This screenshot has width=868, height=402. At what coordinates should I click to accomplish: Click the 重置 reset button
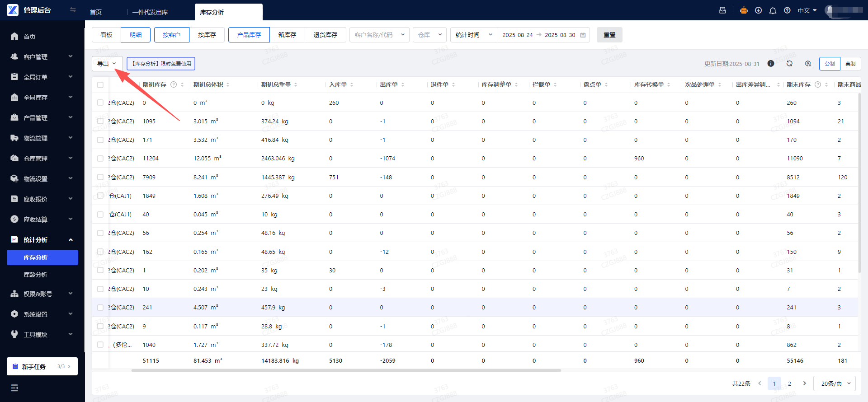(x=609, y=35)
